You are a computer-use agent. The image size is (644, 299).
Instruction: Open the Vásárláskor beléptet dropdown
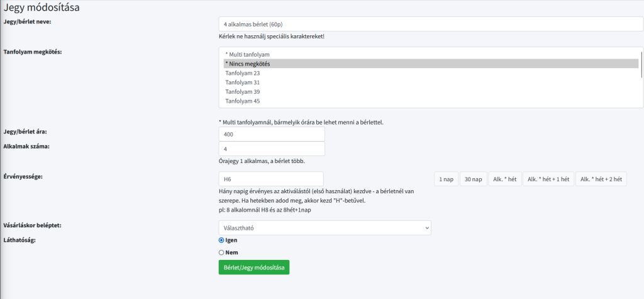click(325, 228)
